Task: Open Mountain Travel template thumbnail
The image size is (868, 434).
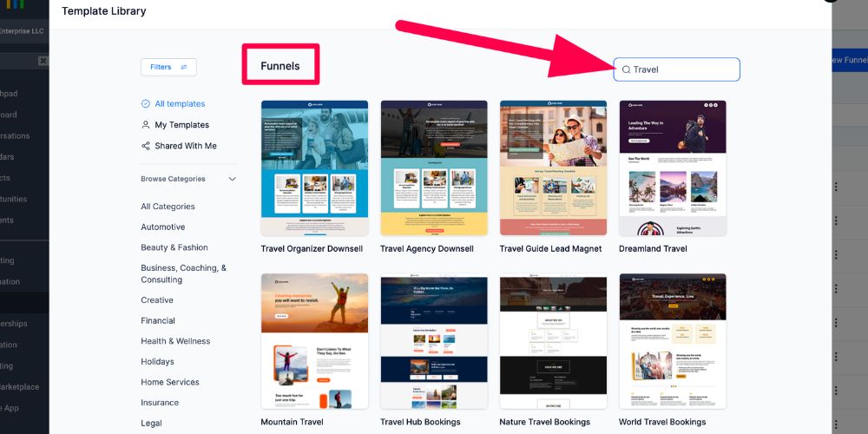Action: [314, 341]
